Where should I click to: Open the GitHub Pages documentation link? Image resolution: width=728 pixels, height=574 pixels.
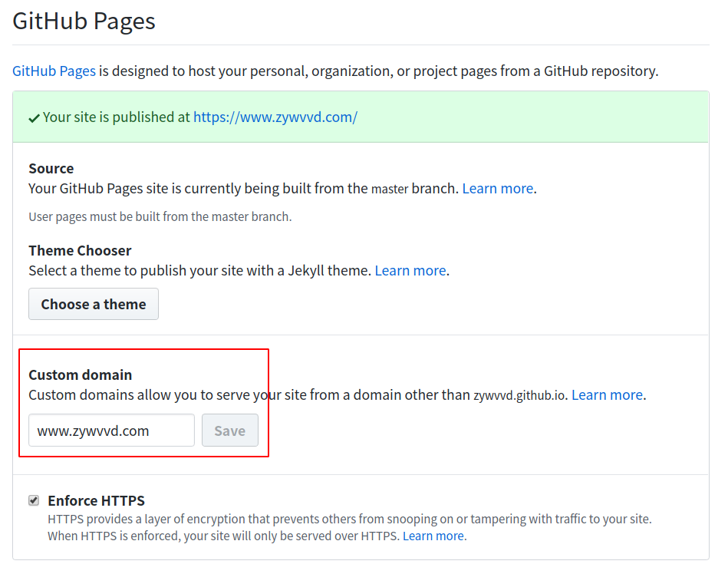point(54,71)
